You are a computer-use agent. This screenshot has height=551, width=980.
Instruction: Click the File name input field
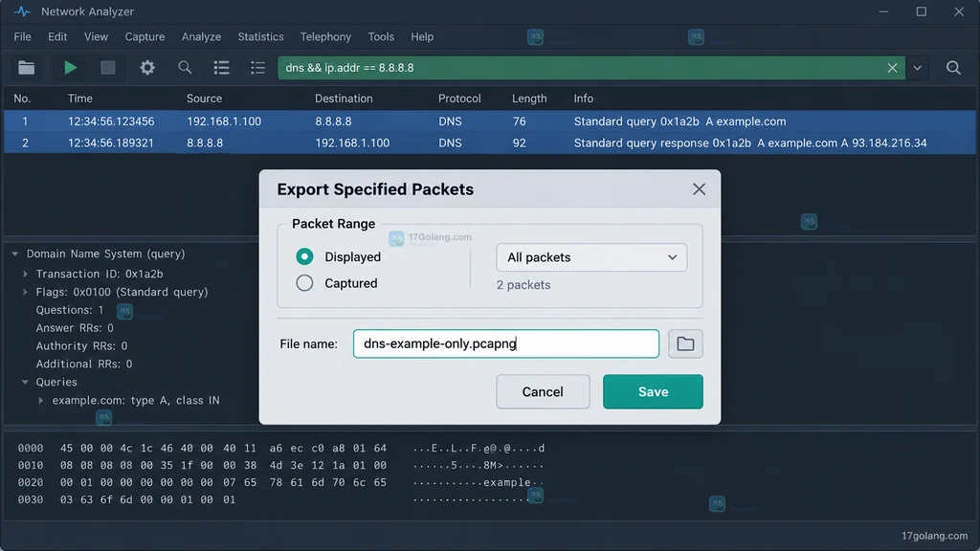505,343
